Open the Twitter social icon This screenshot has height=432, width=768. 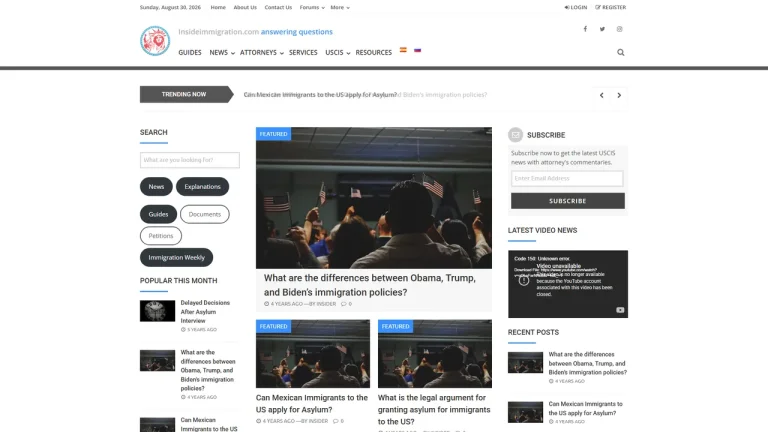(x=602, y=29)
